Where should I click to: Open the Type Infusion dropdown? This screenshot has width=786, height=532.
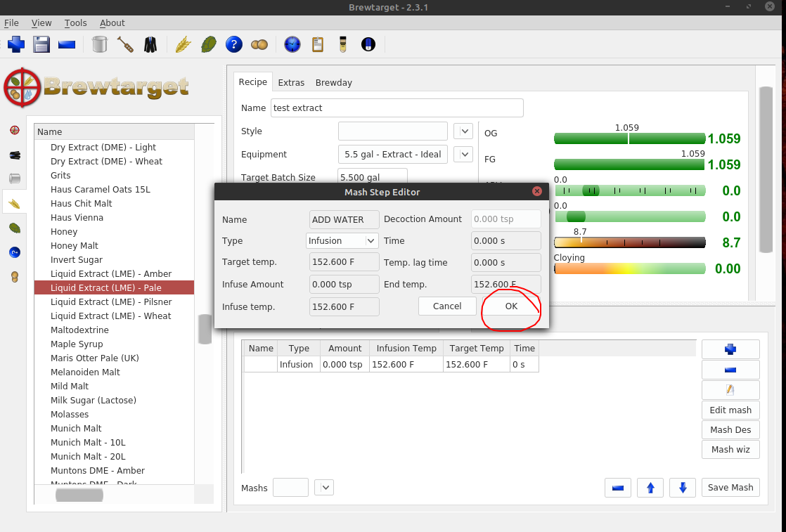click(342, 240)
